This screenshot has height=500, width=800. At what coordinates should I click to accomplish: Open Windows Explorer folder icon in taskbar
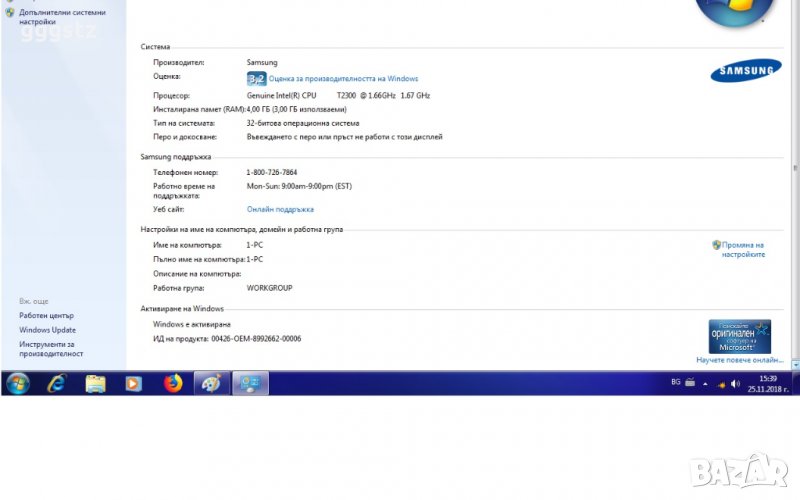click(95, 383)
